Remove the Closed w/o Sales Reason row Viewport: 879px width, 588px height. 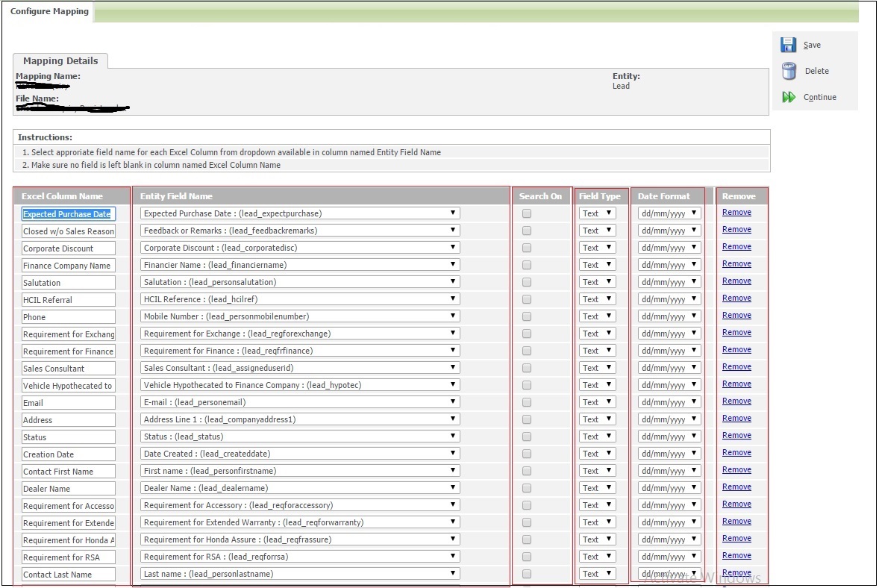(736, 229)
